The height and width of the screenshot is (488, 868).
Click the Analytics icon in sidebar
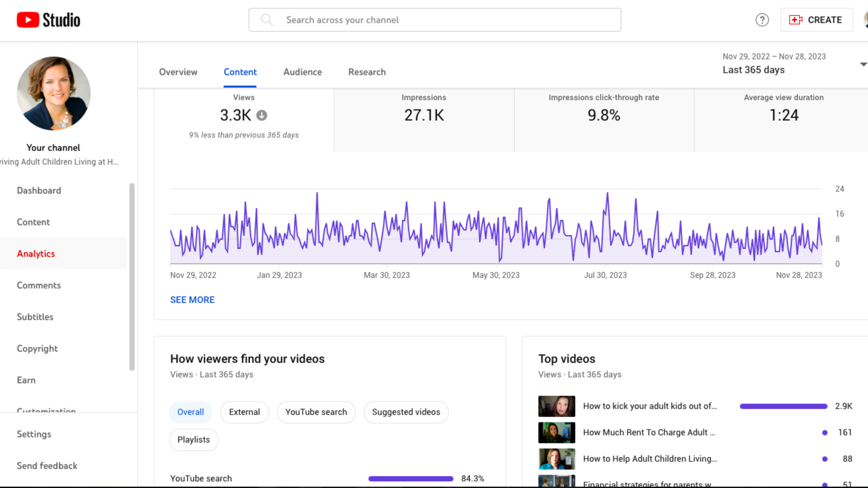pos(36,253)
